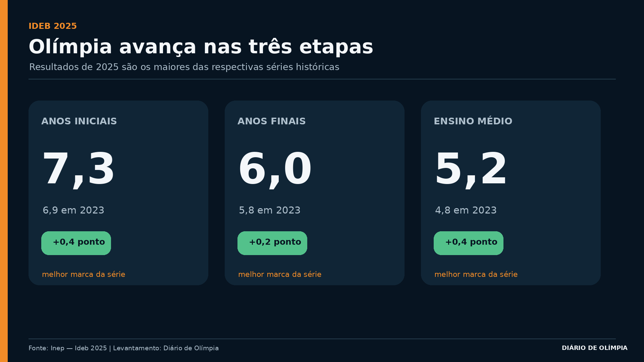Click the +0,4 ponto badge under Ensino Médio
The height and width of the screenshot is (362, 644).
click(x=469, y=243)
